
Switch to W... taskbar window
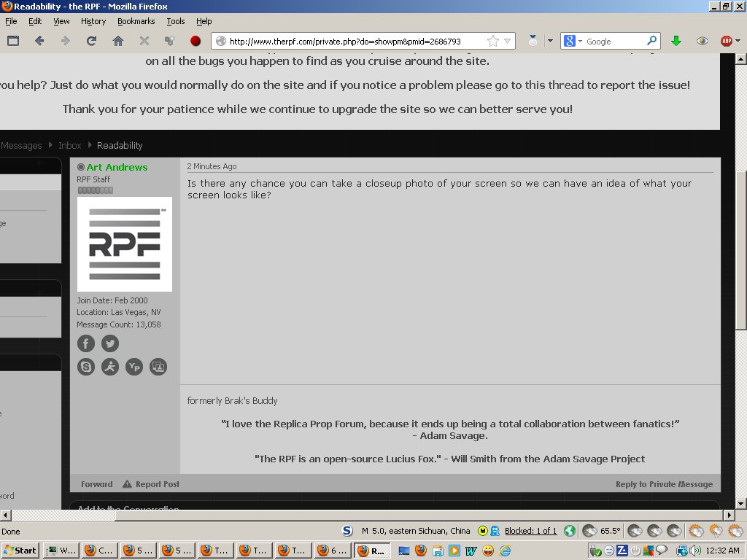tap(61, 551)
